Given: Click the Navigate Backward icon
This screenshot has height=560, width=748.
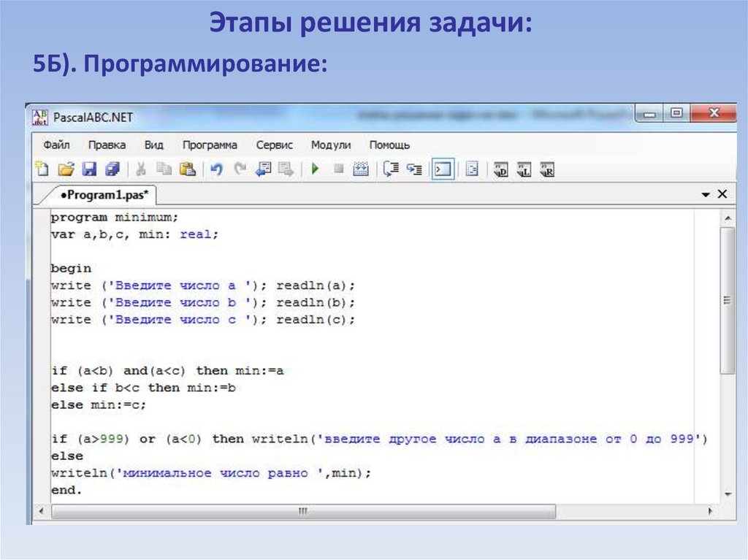Looking at the screenshot, I should pos(263,169).
